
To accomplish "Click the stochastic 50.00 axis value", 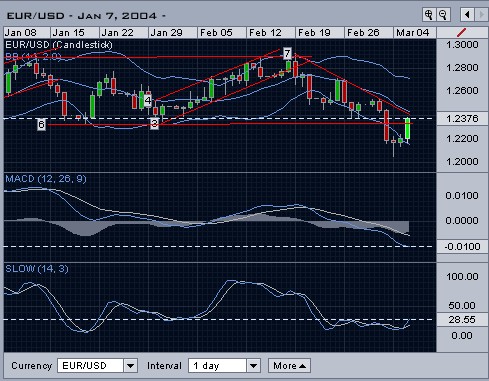I will [462, 305].
